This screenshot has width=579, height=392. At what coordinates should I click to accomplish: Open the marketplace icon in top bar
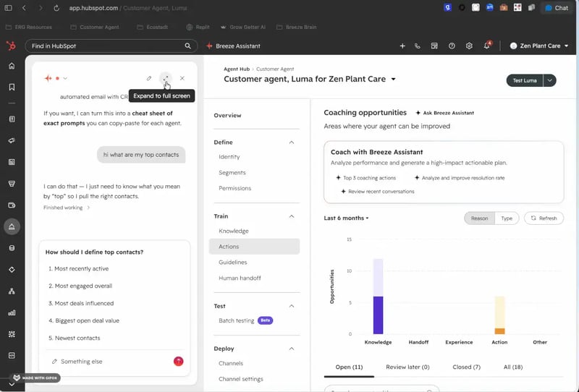(434, 46)
